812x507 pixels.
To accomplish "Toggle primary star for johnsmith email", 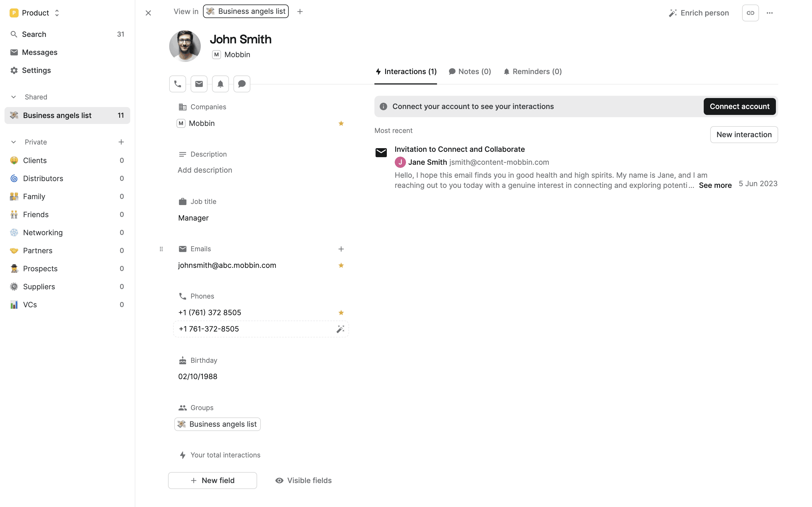I will pos(341,265).
